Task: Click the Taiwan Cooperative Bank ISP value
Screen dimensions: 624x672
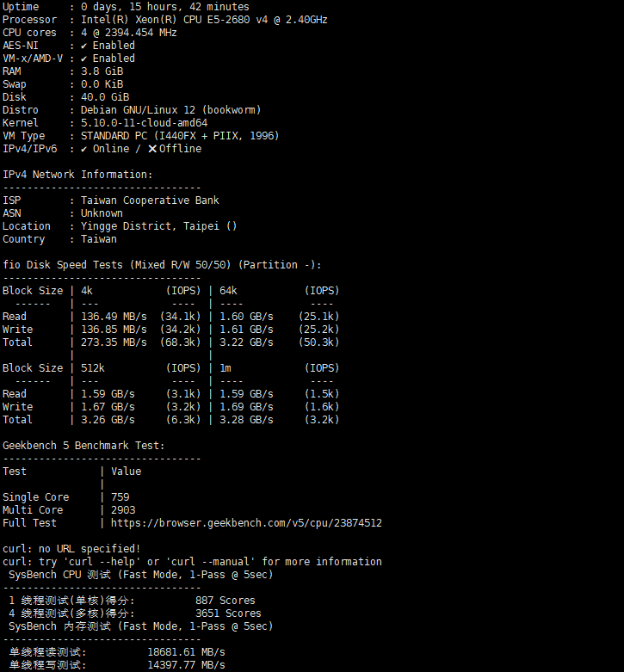Action: (x=150, y=200)
